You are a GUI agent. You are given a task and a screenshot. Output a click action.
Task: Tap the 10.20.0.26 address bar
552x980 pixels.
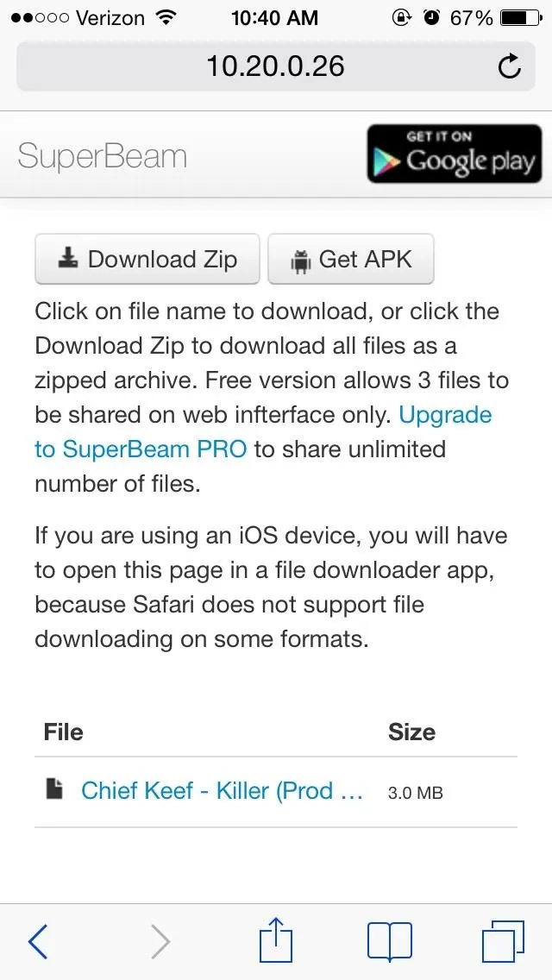[x=276, y=66]
